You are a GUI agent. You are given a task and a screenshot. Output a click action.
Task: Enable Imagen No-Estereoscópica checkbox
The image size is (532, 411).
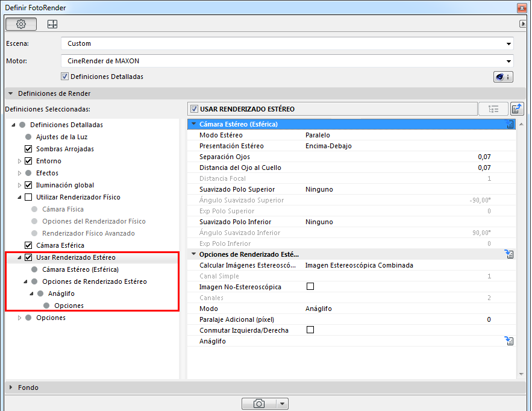click(310, 286)
